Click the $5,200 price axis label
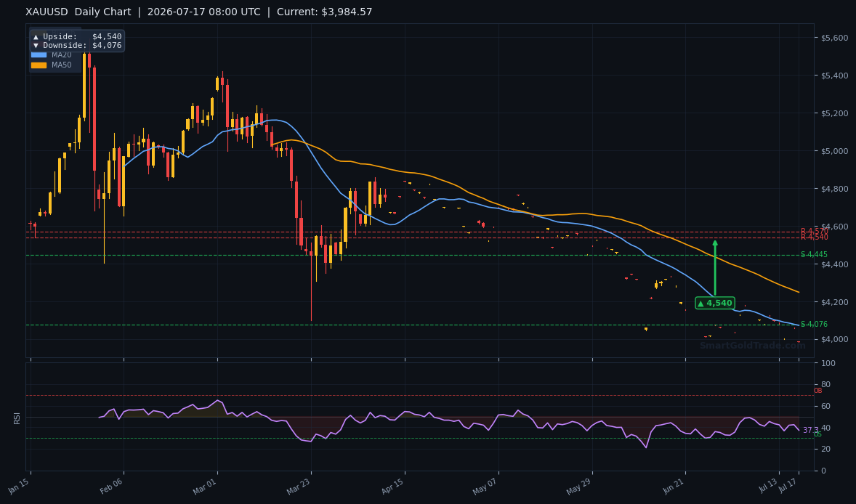The width and height of the screenshot is (856, 504). coord(834,113)
